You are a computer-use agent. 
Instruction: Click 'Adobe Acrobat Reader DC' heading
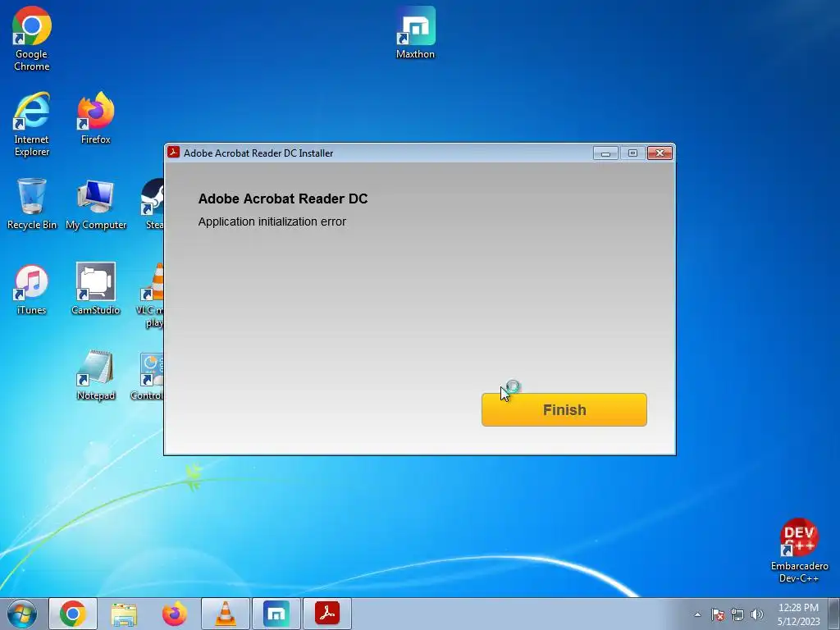[x=283, y=199]
